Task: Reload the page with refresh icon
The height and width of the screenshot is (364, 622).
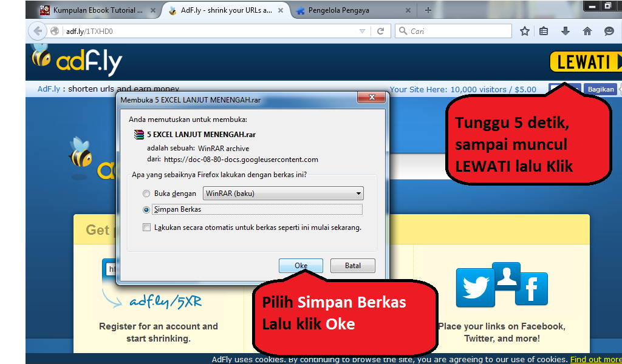Action: (x=380, y=31)
